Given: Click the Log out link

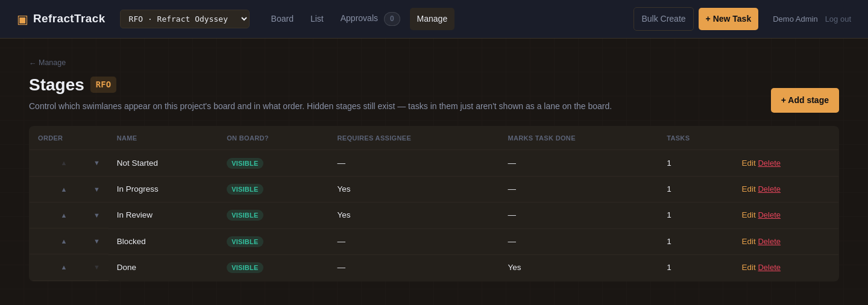Looking at the screenshot, I should pyautogui.click(x=838, y=19).
